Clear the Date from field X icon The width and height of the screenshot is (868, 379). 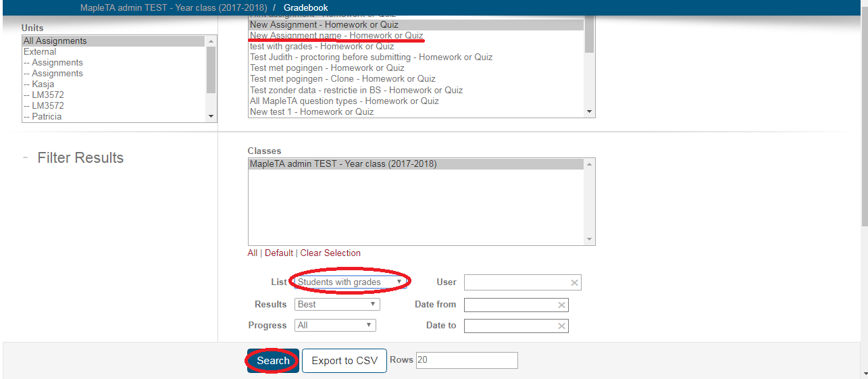click(x=561, y=305)
